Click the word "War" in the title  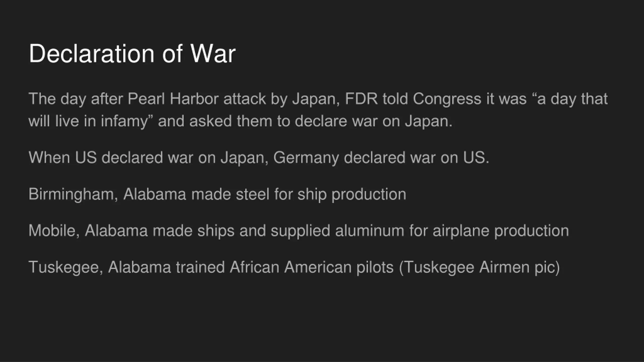coord(213,54)
